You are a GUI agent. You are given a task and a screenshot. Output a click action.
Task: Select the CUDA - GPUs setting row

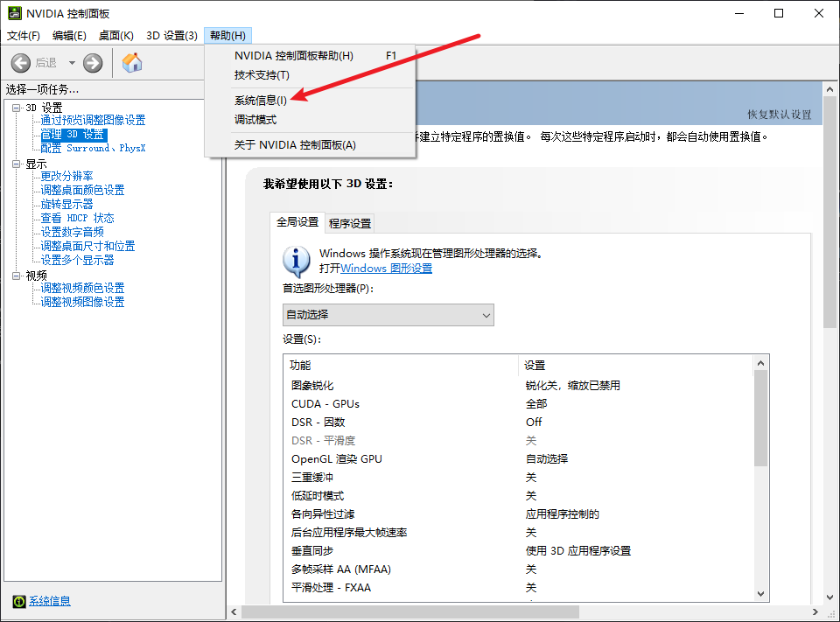click(518, 404)
